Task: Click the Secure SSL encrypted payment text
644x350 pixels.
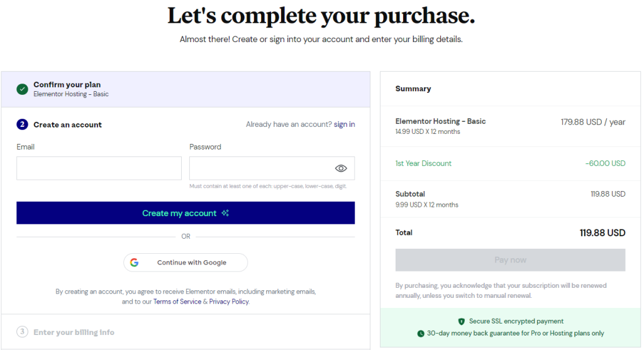Action: (x=516, y=321)
